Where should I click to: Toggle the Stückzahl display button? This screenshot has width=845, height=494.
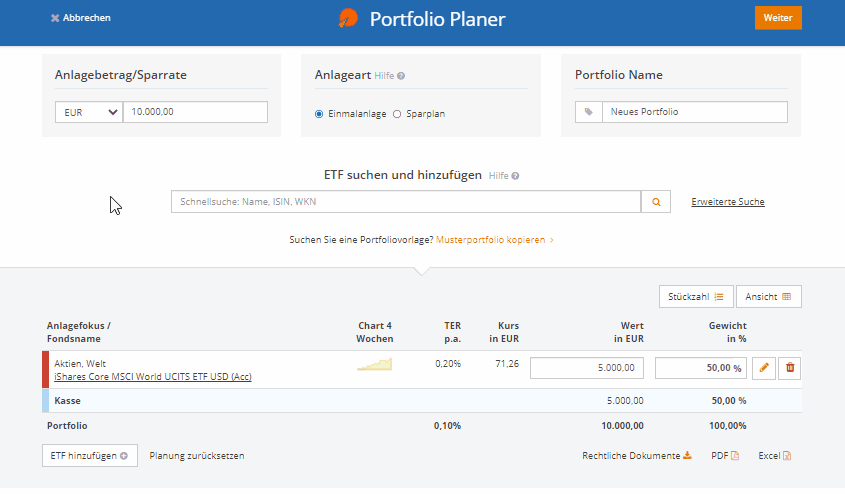pos(696,297)
